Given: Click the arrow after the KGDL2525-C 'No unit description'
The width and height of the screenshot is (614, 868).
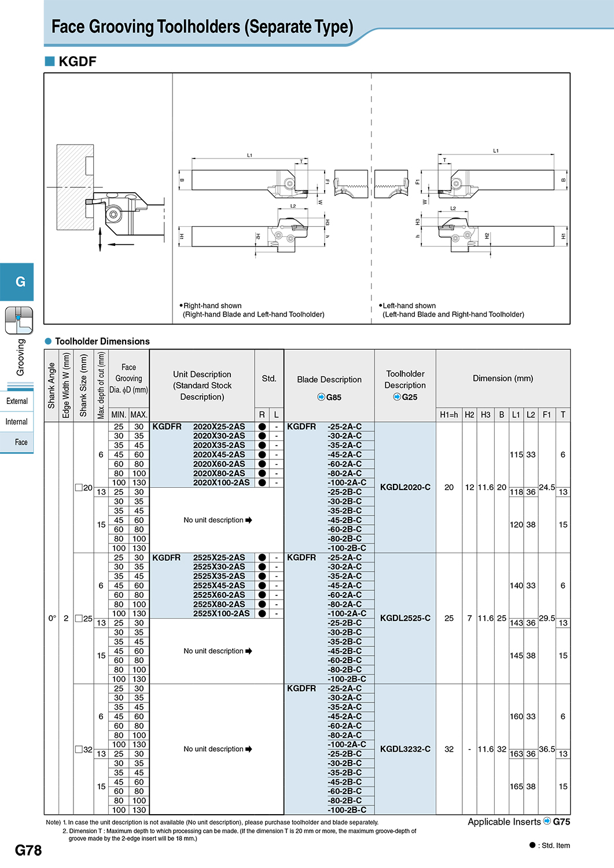Looking at the screenshot, I should pyautogui.click(x=249, y=651).
